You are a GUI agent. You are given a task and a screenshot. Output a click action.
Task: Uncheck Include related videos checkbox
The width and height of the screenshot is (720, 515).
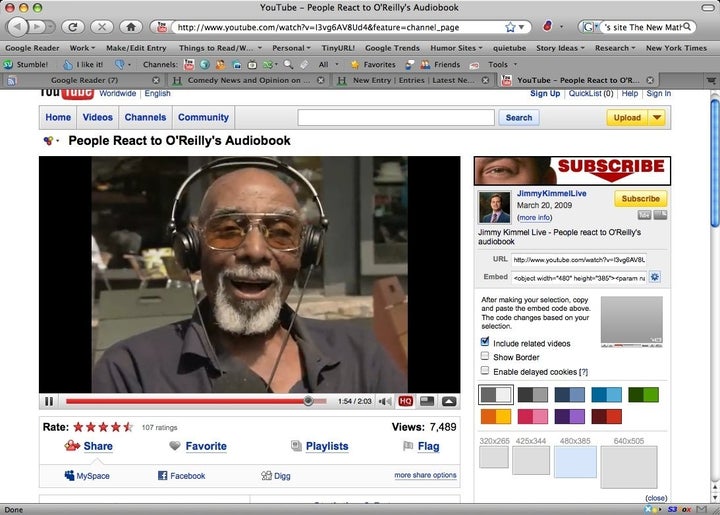click(x=484, y=341)
